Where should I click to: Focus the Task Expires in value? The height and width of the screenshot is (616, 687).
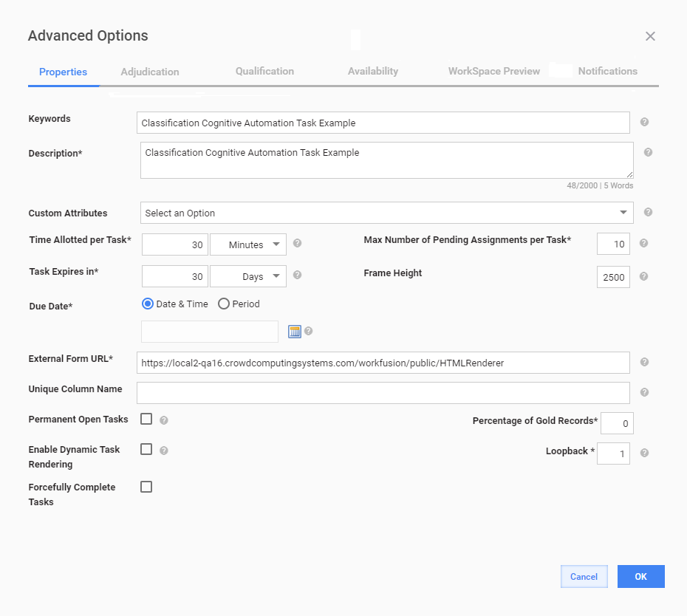175,276
